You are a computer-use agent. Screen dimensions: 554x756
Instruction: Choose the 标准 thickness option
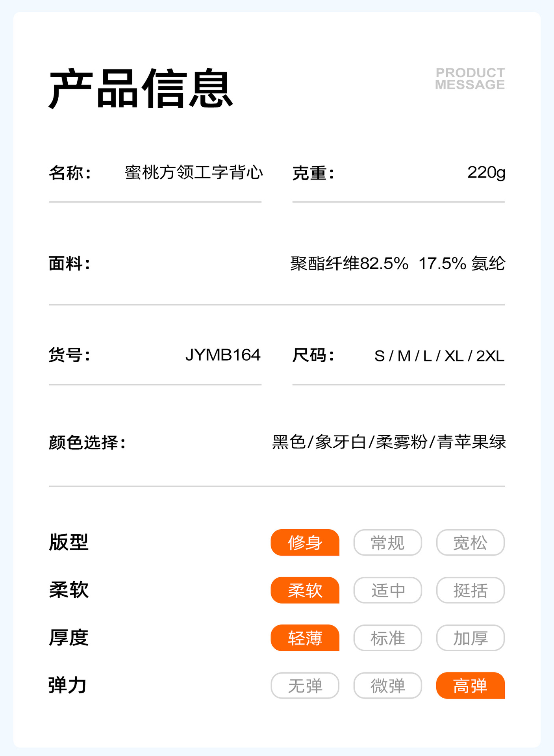[x=387, y=637]
